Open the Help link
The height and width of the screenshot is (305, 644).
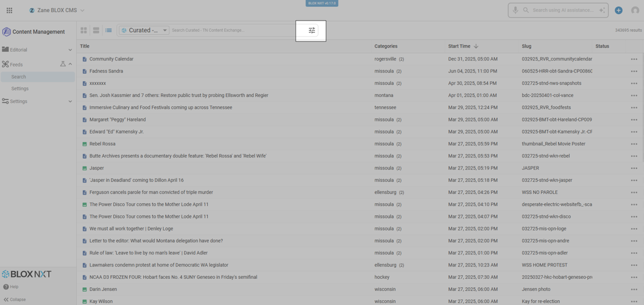pyautogui.click(x=11, y=287)
